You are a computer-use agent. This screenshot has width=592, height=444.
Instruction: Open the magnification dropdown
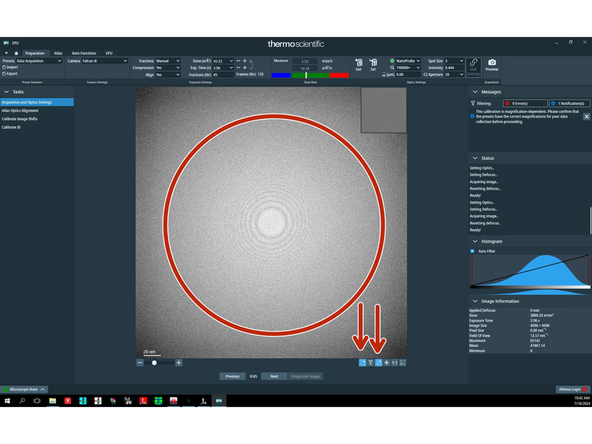point(408,68)
